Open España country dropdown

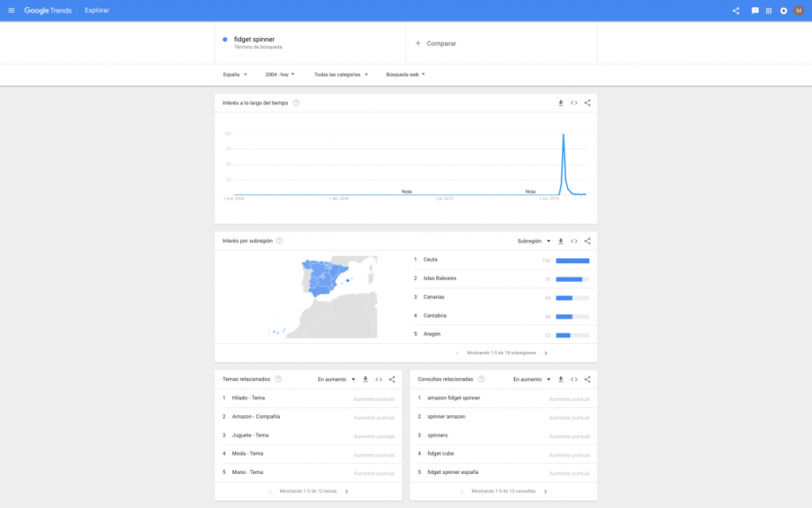point(235,74)
